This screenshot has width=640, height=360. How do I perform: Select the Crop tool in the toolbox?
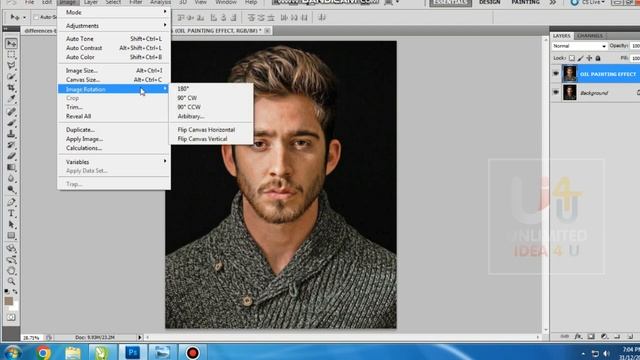(x=11, y=88)
